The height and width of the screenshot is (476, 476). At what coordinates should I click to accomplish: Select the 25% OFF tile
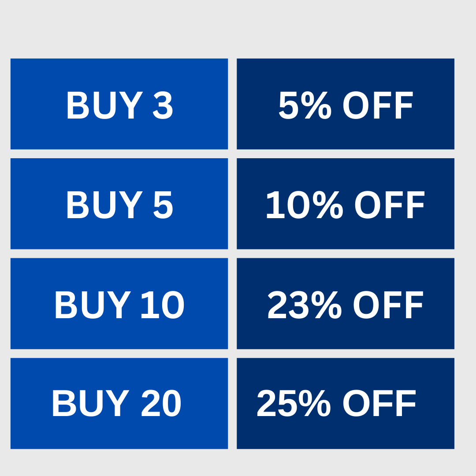(346, 403)
